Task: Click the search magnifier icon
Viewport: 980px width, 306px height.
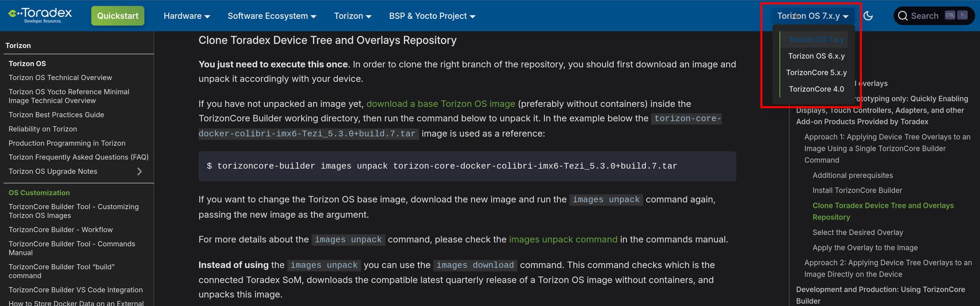Action: [x=902, y=16]
